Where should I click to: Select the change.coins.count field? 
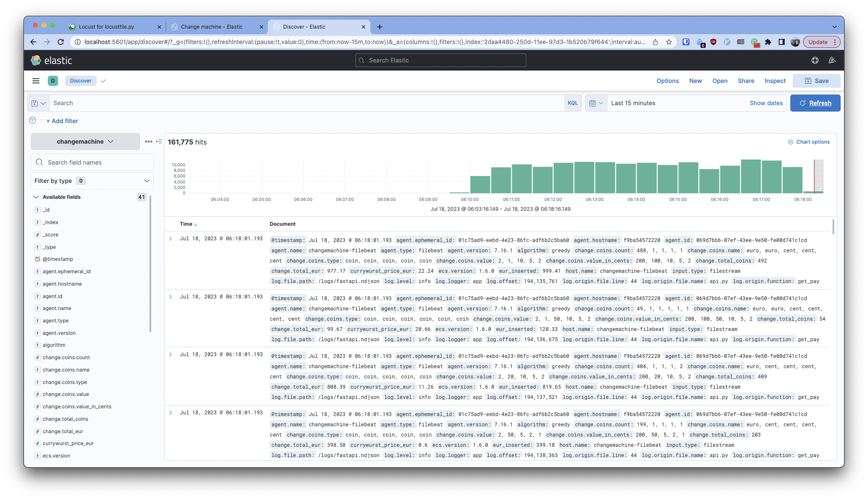[66, 357]
